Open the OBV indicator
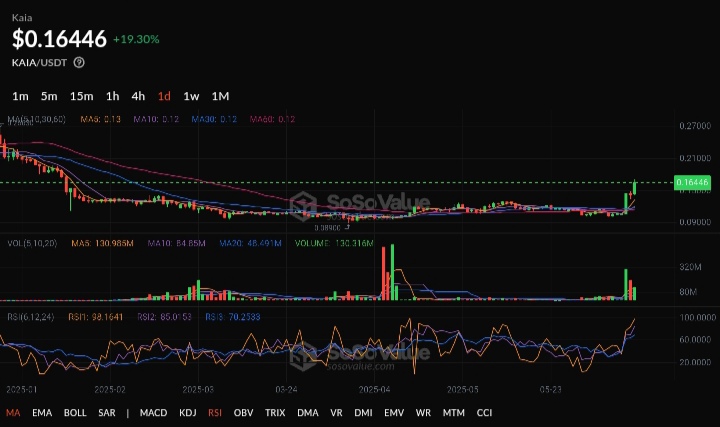The width and height of the screenshot is (720, 427). [x=243, y=412]
